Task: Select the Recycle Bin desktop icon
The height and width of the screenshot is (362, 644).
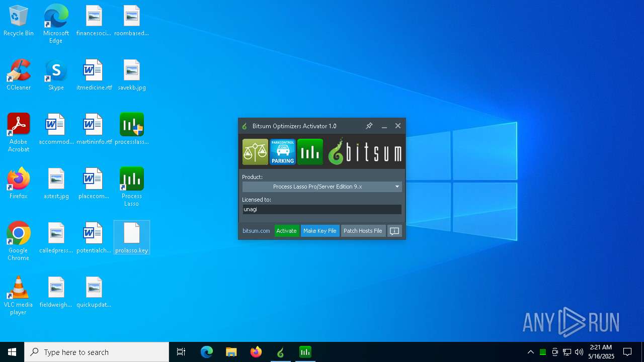Action: [x=19, y=21]
